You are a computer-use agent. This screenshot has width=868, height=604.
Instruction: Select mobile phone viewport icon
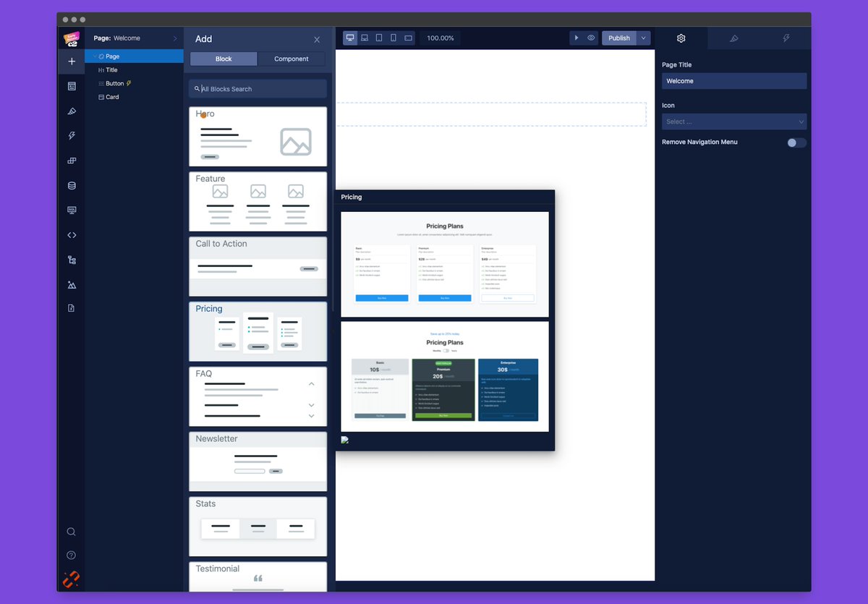coord(393,38)
